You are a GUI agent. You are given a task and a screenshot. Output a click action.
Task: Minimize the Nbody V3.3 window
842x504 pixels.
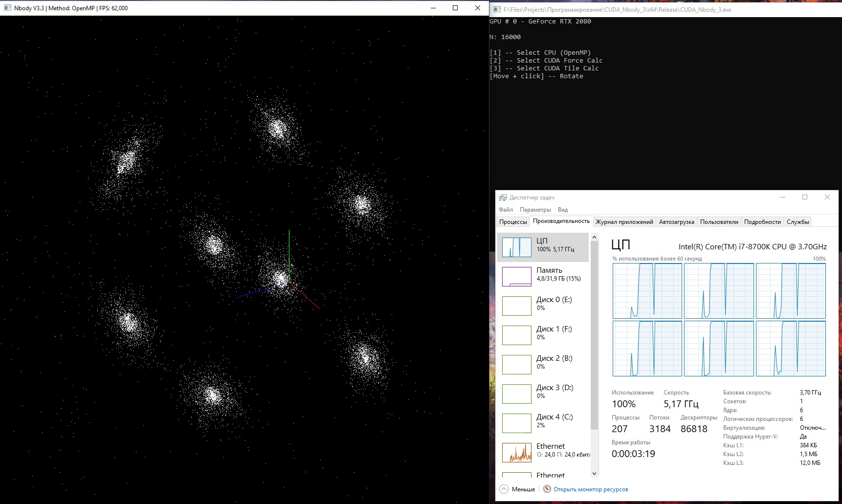(433, 8)
